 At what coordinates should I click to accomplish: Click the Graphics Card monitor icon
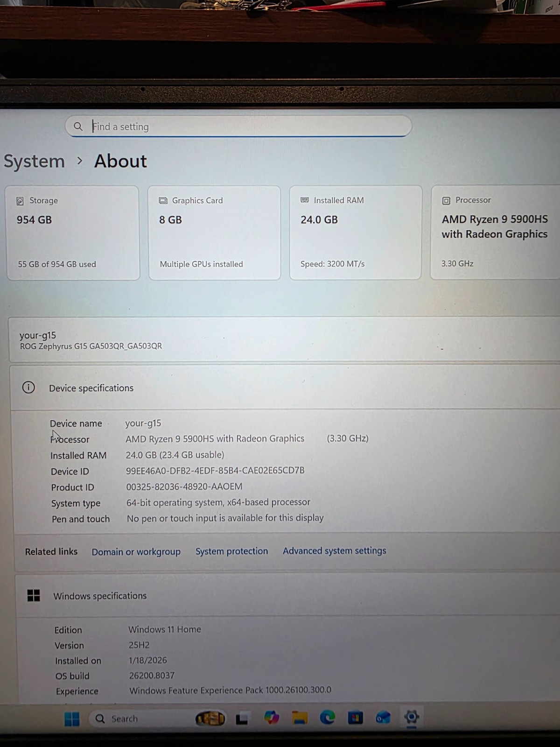point(163,201)
